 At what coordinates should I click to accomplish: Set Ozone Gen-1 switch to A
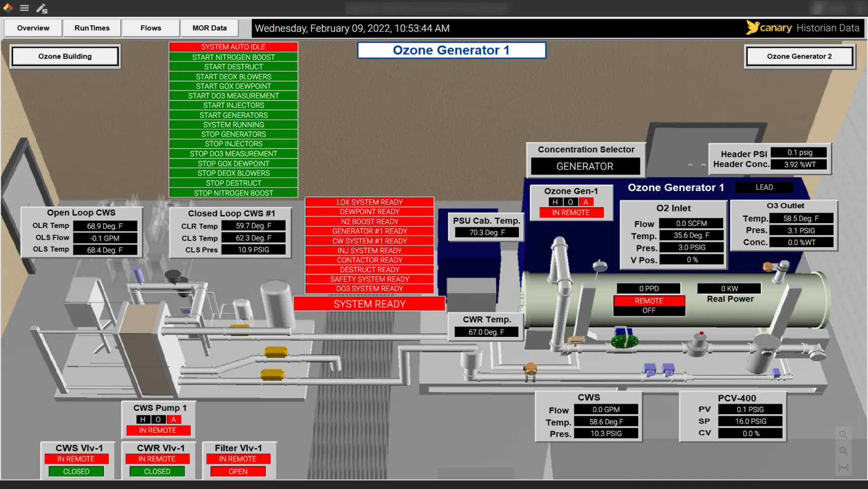click(x=585, y=202)
